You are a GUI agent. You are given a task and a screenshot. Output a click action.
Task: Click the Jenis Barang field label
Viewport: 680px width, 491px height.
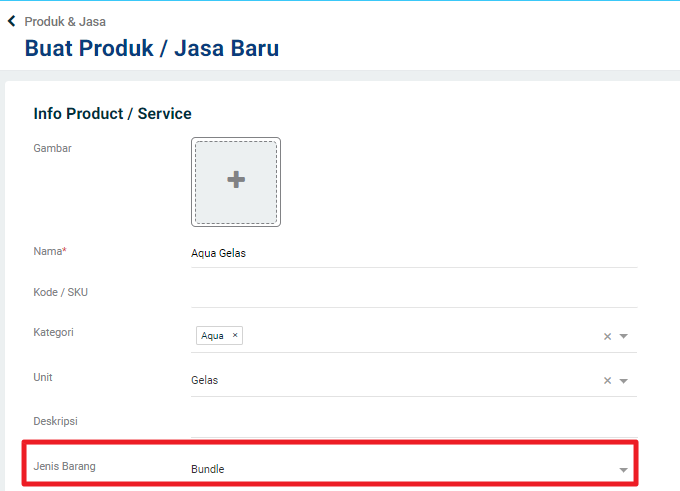click(65, 466)
